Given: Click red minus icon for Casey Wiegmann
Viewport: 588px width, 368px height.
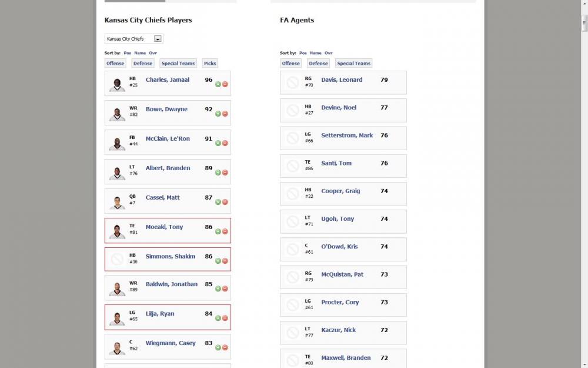Looking at the screenshot, I should [x=225, y=348].
